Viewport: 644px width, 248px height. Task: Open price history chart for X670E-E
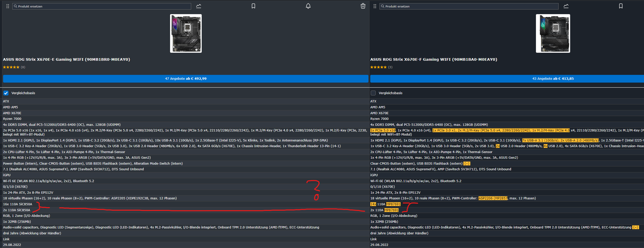[199, 6]
